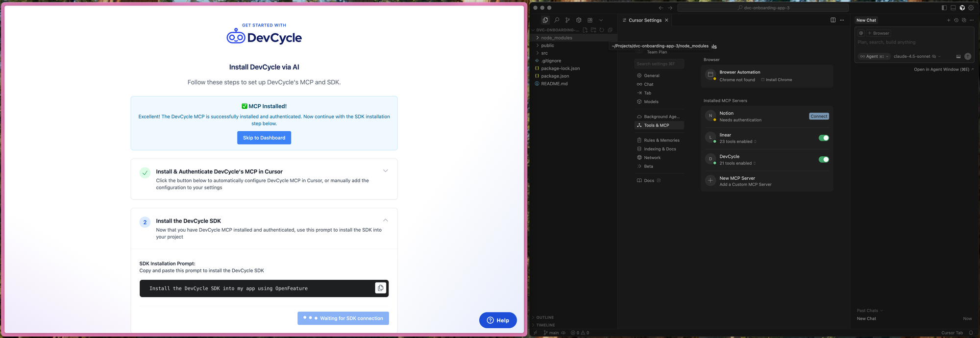Screen dimensions: 980x338
Task: Click the Refresh Explorer icon
Action: (x=602, y=30)
